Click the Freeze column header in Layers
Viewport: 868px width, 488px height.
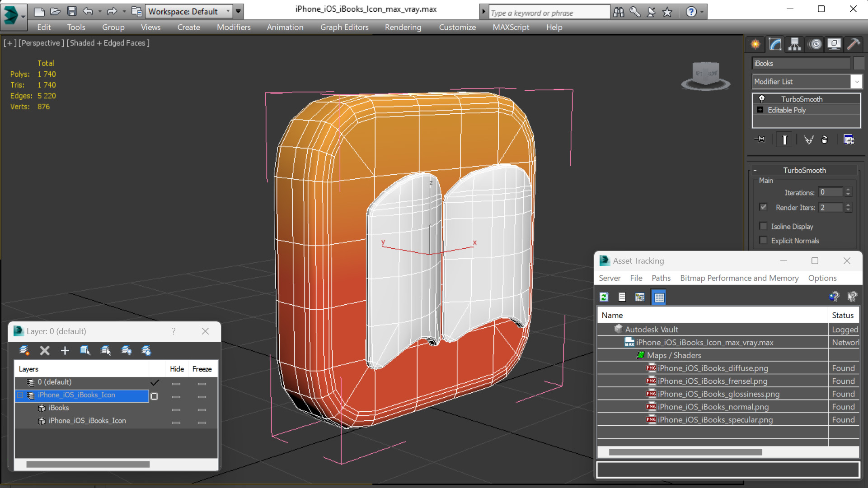(x=202, y=369)
